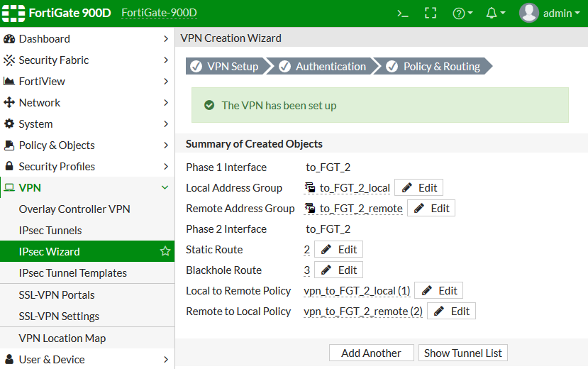Viewport: 588px width, 369px height.
Task: Click Add Another button
Action: 371,353
